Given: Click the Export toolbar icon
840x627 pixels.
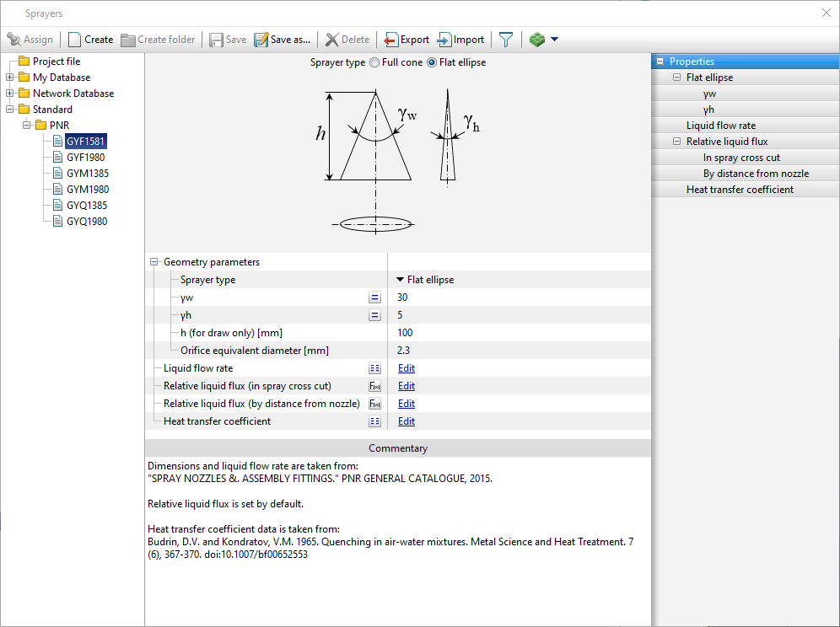Looking at the screenshot, I should click(391, 40).
